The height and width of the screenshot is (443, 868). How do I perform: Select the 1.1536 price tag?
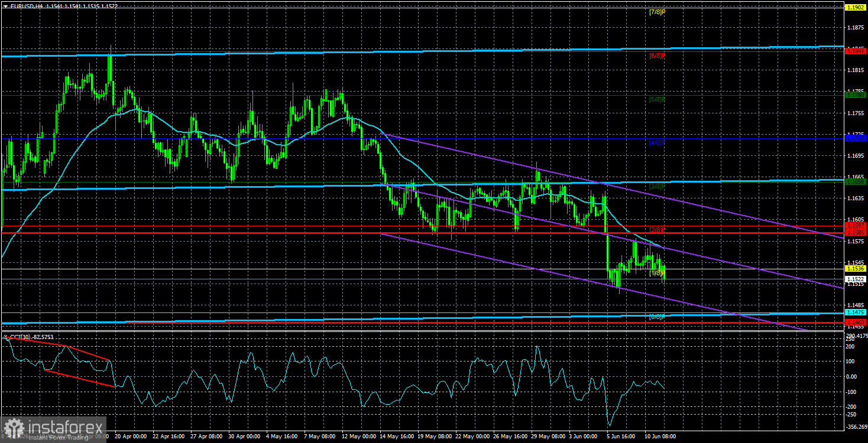coord(856,269)
